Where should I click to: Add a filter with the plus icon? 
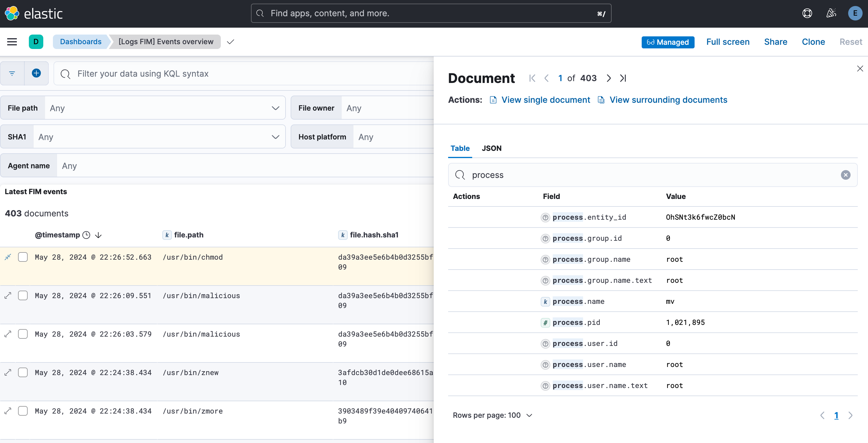tap(36, 73)
